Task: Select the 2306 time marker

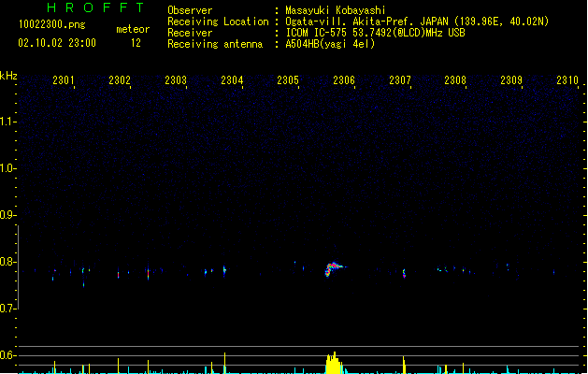Action: (344, 79)
